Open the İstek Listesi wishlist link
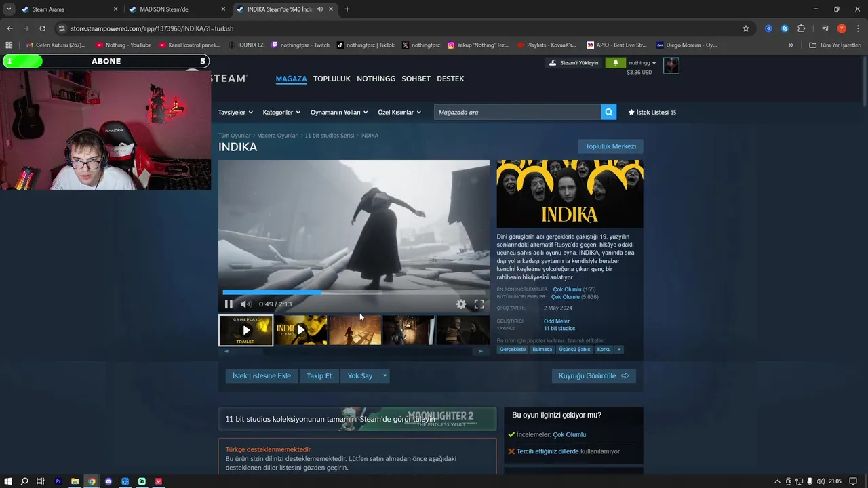The height and width of the screenshot is (488, 868). click(x=652, y=112)
